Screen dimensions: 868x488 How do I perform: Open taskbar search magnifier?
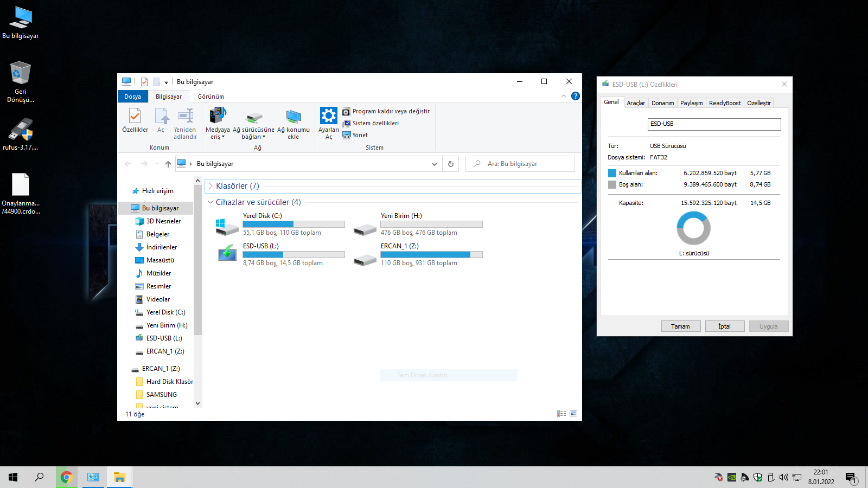pyautogui.click(x=39, y=477)
